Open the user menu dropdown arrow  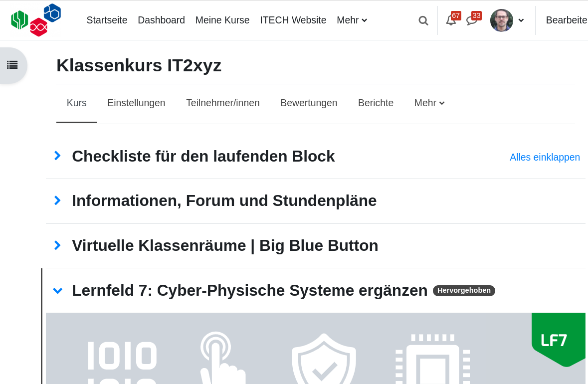pos(521,20)
